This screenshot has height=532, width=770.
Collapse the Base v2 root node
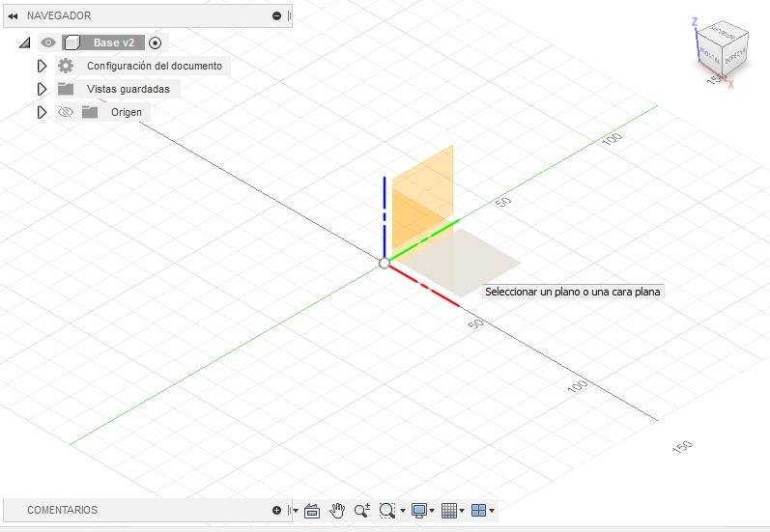point(24,42)
